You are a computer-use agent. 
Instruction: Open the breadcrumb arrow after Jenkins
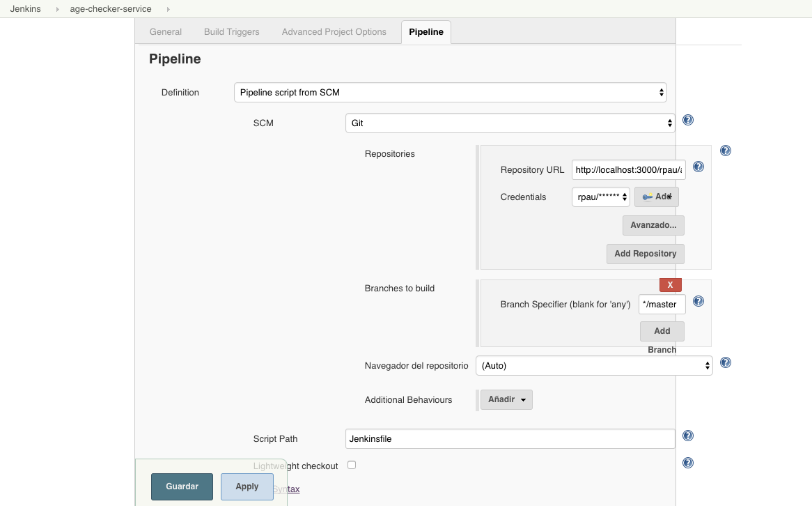(58, 9)
